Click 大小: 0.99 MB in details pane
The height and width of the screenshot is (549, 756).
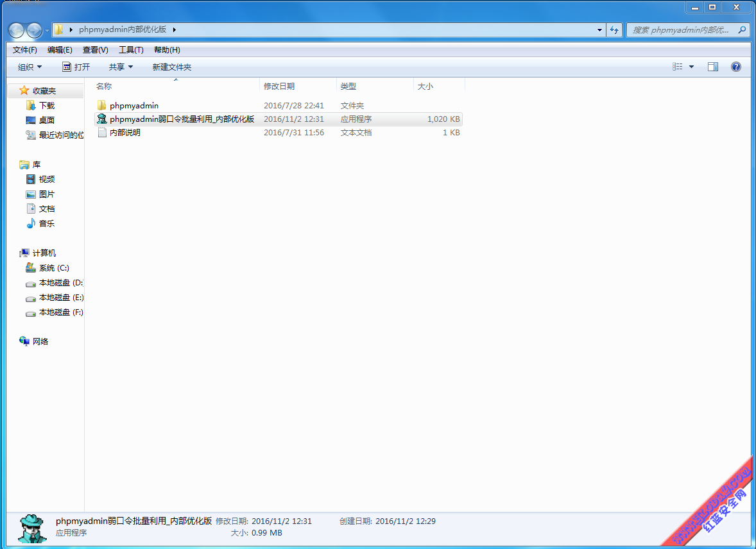(x=256, y=532)
